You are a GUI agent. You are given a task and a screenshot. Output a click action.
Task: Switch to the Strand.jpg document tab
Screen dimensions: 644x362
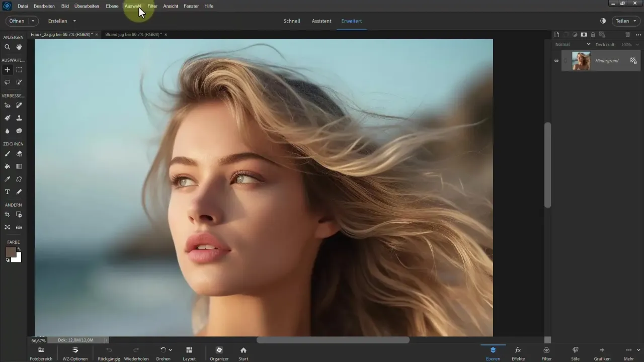click(x=132, y=35)
